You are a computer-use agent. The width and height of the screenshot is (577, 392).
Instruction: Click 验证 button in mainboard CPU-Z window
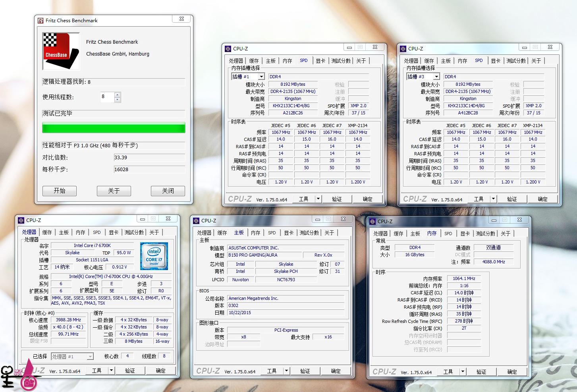pyautogui.click(x=305, y=371)
